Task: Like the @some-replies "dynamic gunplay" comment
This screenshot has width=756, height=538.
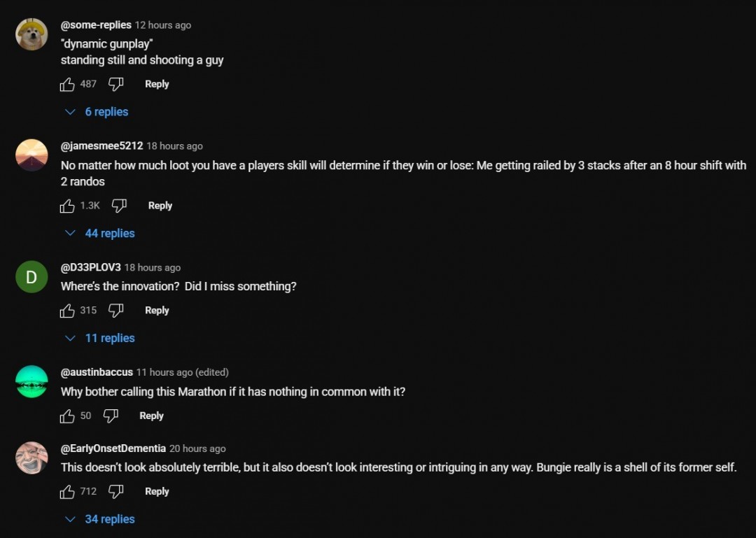Action: (x=67, y=85)
